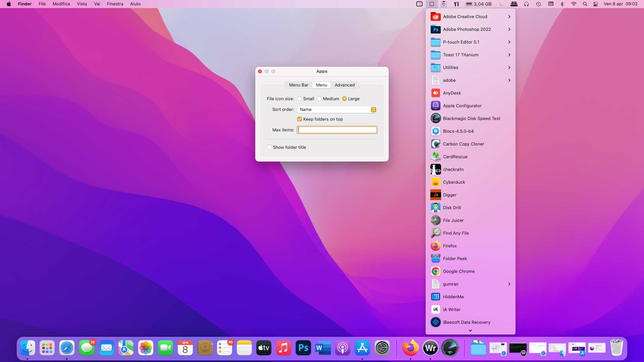Launch Carbon Copy Cloner from the list
The image size is (644, 362).
[463, 144]
